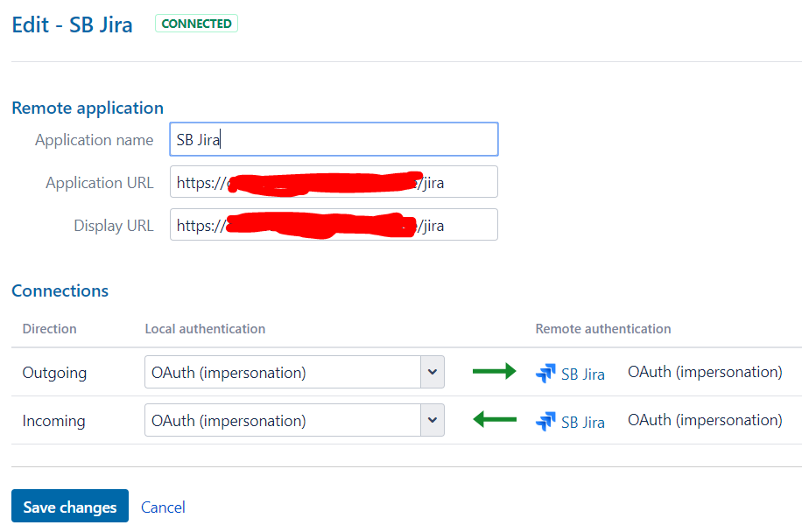Click the Connections section heading
The image size is (802, 532).
[60, 290]
